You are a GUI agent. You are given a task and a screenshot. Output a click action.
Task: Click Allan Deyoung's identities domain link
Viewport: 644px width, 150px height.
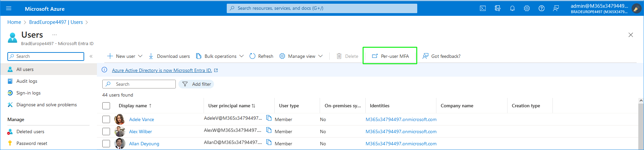[401, 144]
